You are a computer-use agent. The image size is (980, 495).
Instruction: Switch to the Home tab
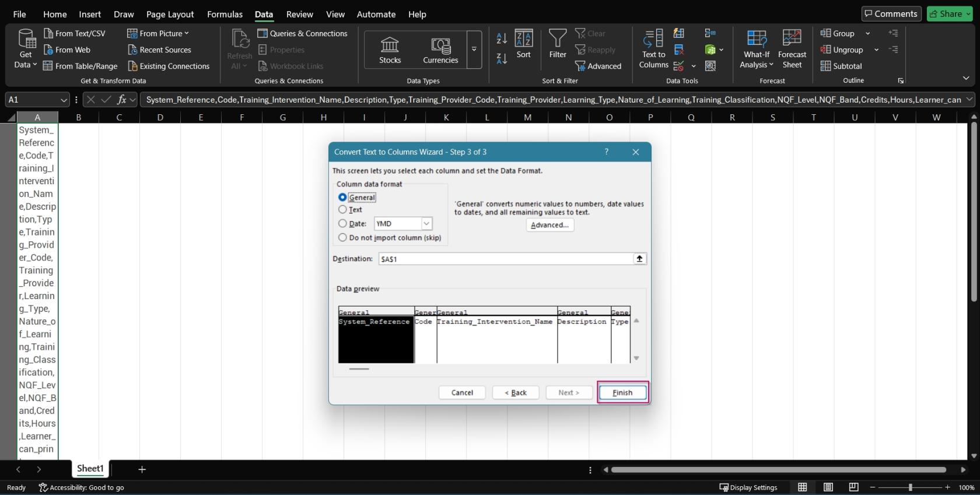55,14
